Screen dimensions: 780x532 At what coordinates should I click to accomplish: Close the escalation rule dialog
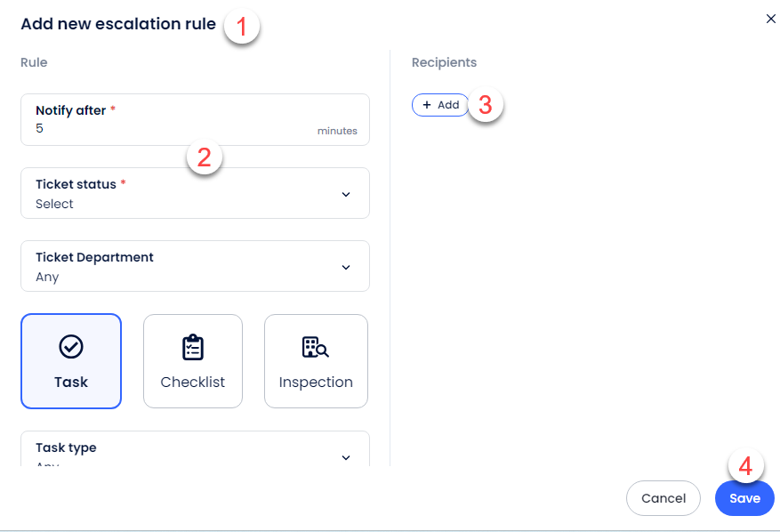770,19
